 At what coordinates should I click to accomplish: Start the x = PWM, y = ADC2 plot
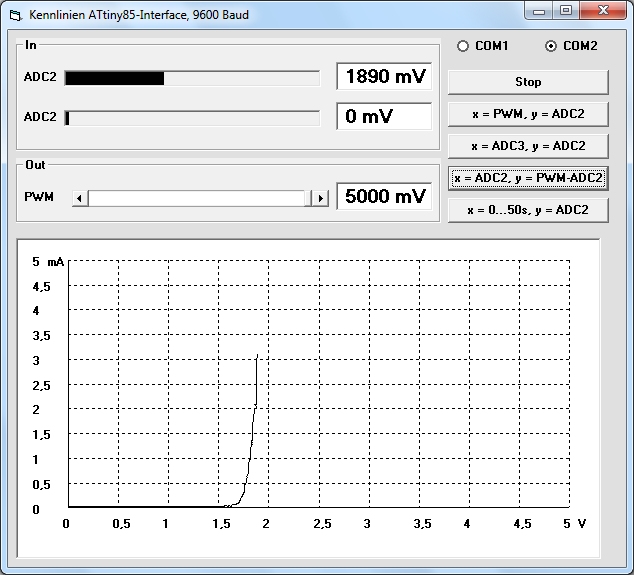click(528, 114)
